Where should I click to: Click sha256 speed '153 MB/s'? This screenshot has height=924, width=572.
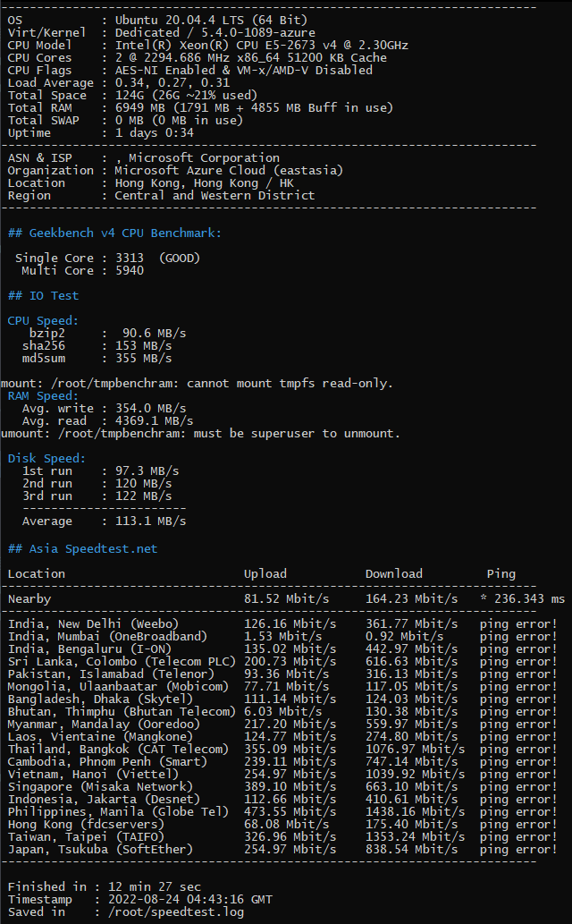point(143,346)
